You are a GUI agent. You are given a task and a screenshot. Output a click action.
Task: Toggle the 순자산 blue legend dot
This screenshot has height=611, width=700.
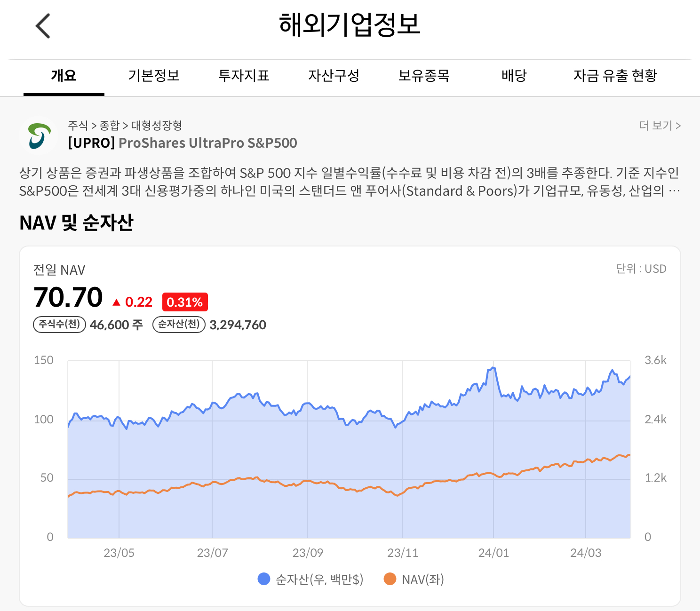click(264, 579)
